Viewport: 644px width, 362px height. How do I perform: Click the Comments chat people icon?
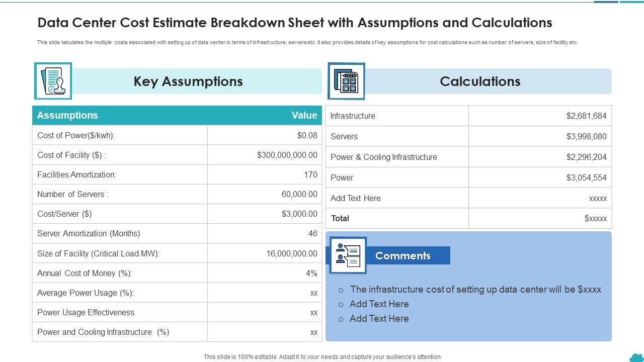pyautogui.click(x=348, y=255)
